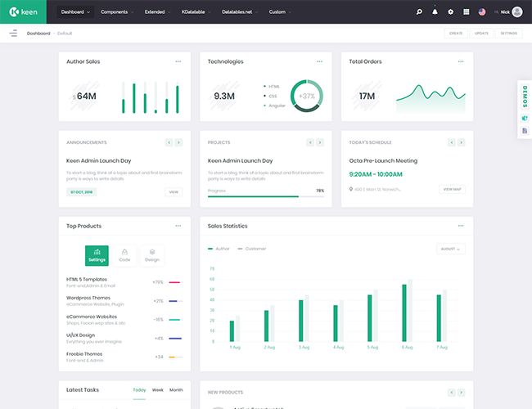This screenshot has height=409, width=532.
Task: Show previous new product
Action: point(451,393)
